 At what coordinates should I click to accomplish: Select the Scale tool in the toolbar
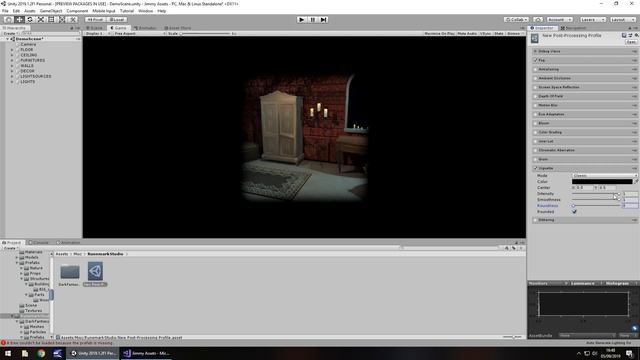[x=40, y=19]
